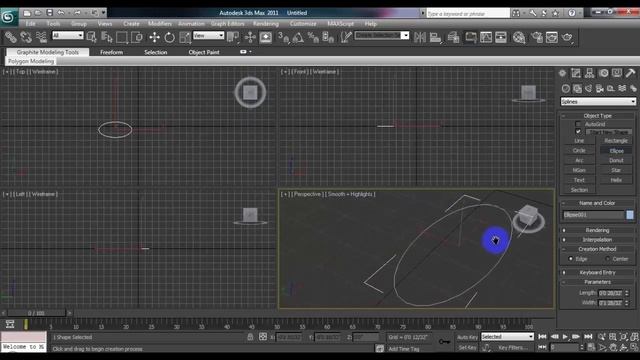This screenshot has height=360, width=640.
Task: Open the Select by Name dialog
Action: pos(107,38)
